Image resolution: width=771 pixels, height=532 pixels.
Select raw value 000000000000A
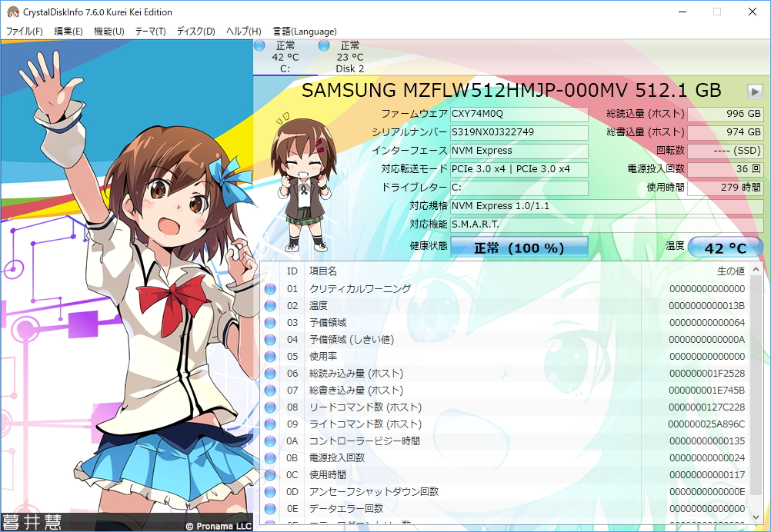click(x=706, y=340)
